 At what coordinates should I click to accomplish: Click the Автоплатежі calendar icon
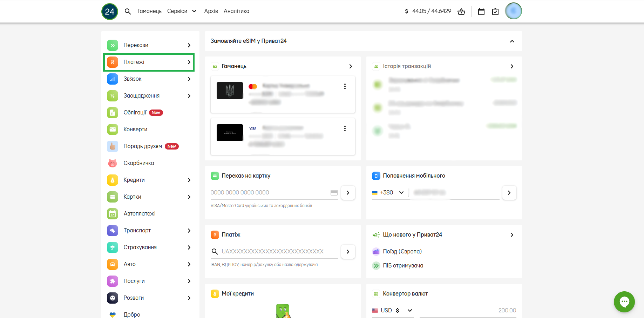113,214
